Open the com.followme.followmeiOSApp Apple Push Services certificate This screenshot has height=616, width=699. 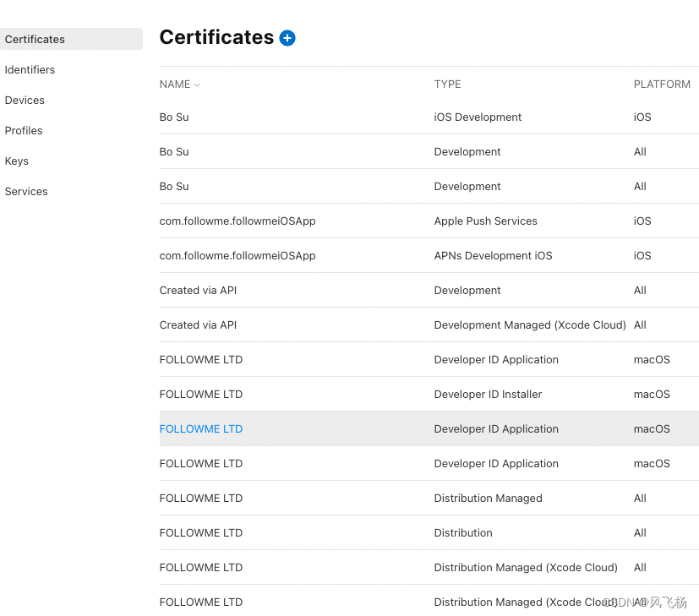click(236, 221)
